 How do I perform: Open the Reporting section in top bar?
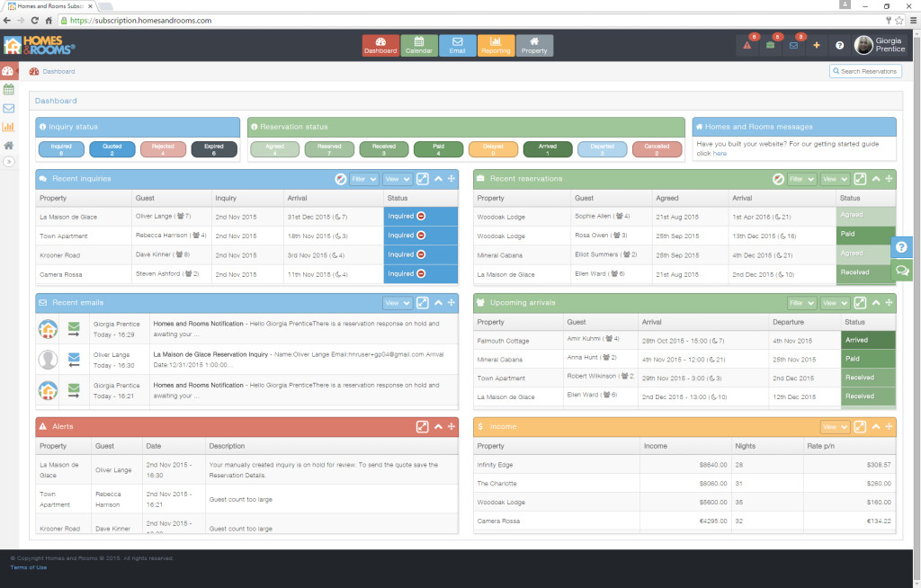point(496,45)
